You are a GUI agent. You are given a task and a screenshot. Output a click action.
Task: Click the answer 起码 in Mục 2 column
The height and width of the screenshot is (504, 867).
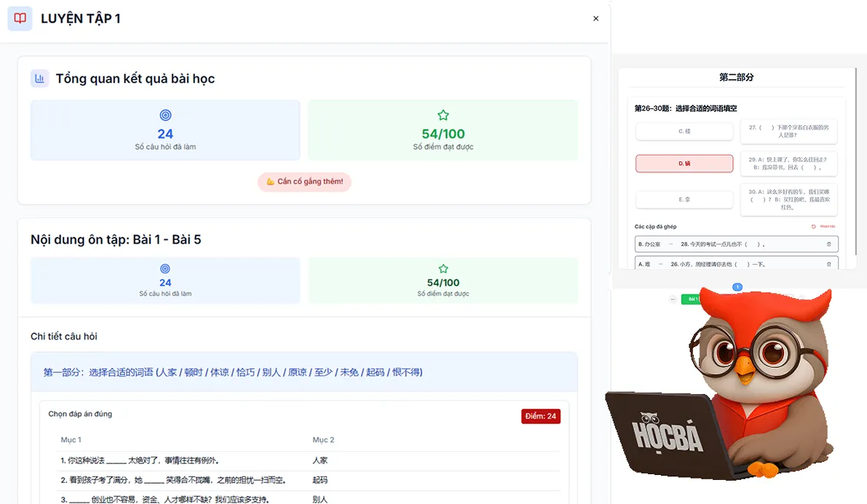320,480
